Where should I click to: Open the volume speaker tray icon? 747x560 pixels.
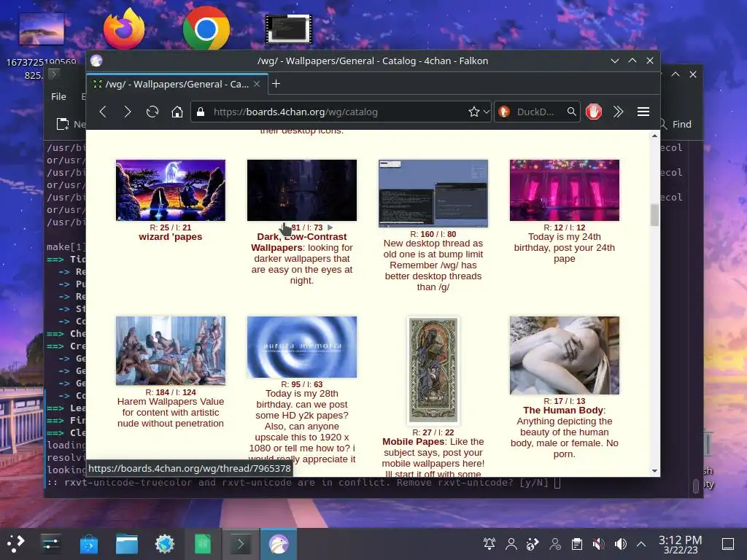click(x=621, y=543)
